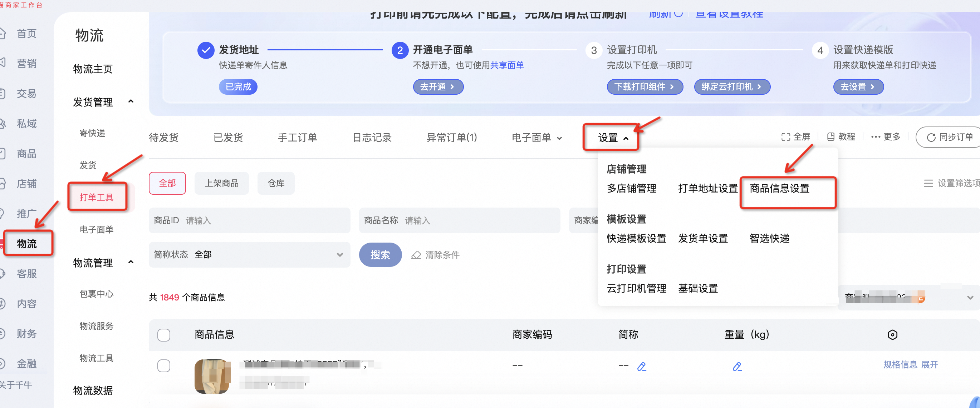Click the 去开通 button
Screen dimensions: 980x408
438,86
